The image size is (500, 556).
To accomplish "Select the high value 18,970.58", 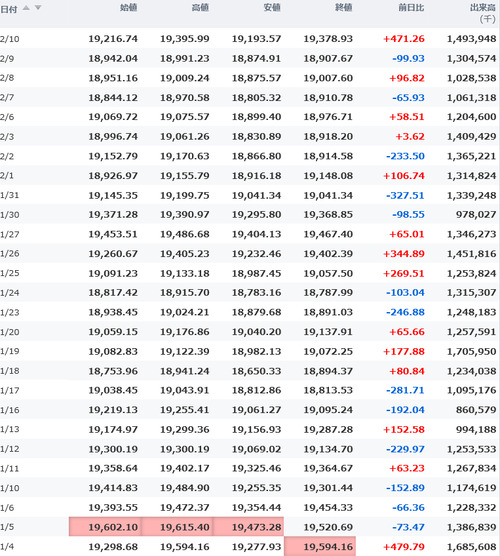I will [x=185, y=98].
